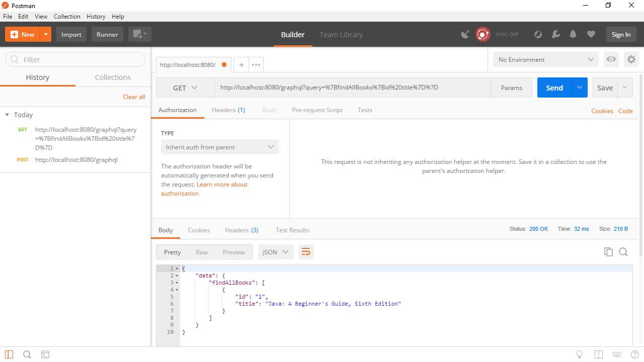
Task: Click the Code link
Action: pos(625,111)
